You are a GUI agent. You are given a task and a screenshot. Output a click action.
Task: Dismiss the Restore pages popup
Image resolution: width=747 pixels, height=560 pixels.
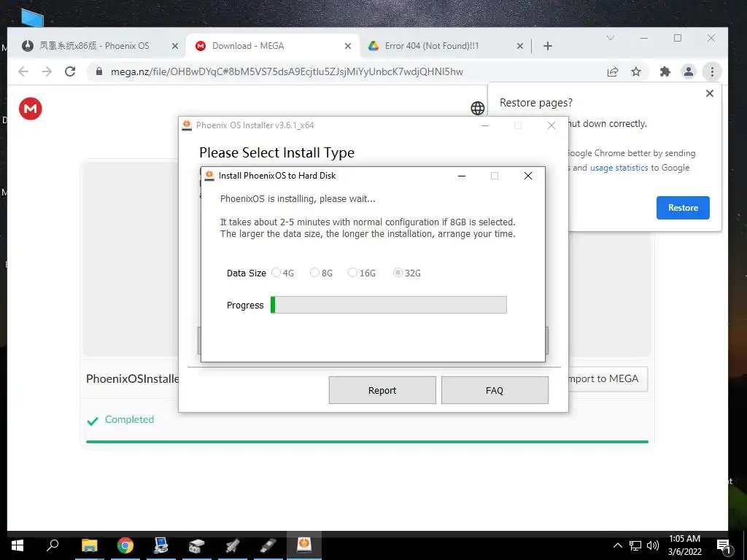709,93
